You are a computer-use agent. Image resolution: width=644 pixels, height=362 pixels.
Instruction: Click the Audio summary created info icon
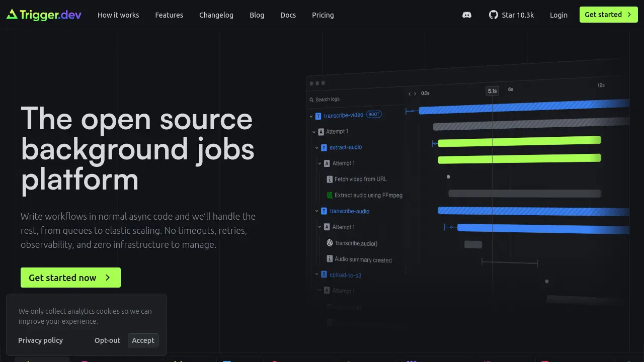point(330,259)
